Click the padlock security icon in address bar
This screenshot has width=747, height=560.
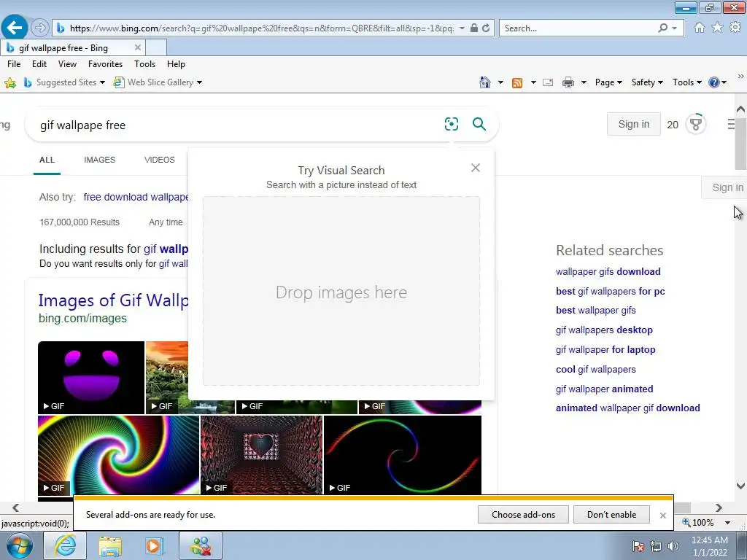[473, 28]
